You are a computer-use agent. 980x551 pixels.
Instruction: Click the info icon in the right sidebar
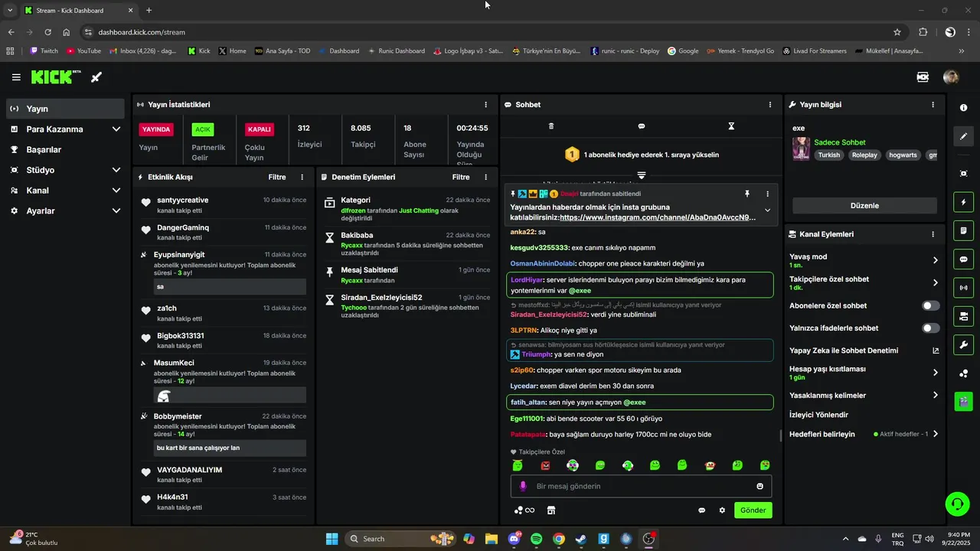pos(963,108)
